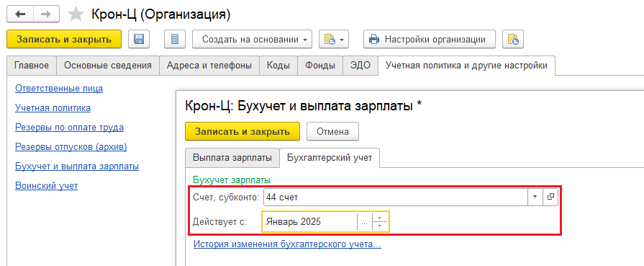Print Настройки организации via printer button
The width and height of the screenshot is (644, 266).
click(429, 40)
